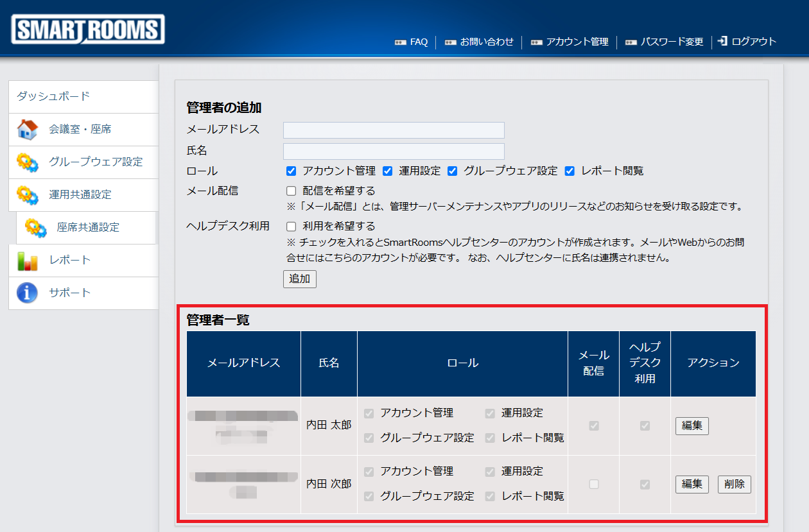The width and height of the screenshot is (809, 532).
Task: Open the パスワード変更 link
Action: pos(672,42)
